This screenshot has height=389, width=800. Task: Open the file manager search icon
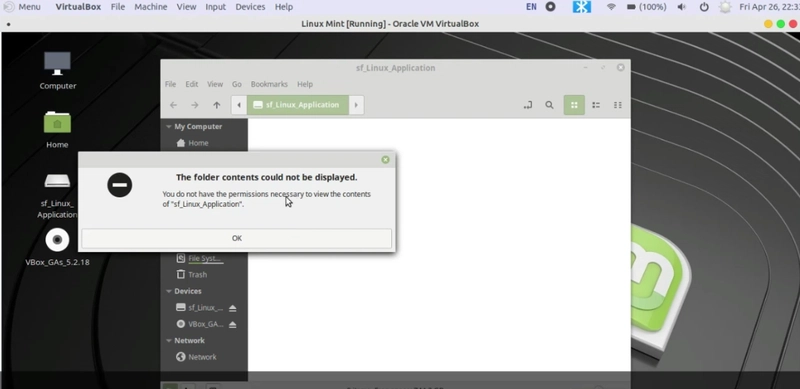(x=549, y=105)
